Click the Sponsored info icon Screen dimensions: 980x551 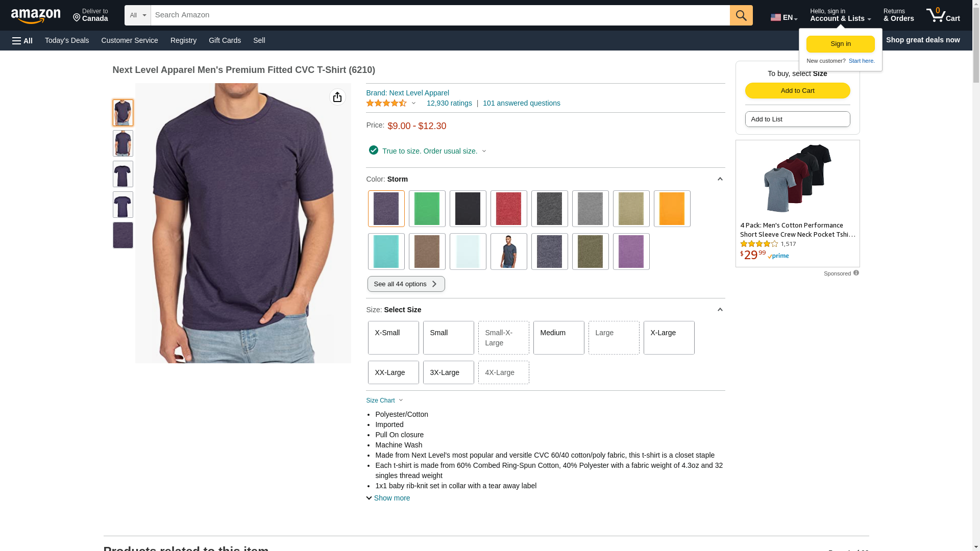click(x=856, y=273)
